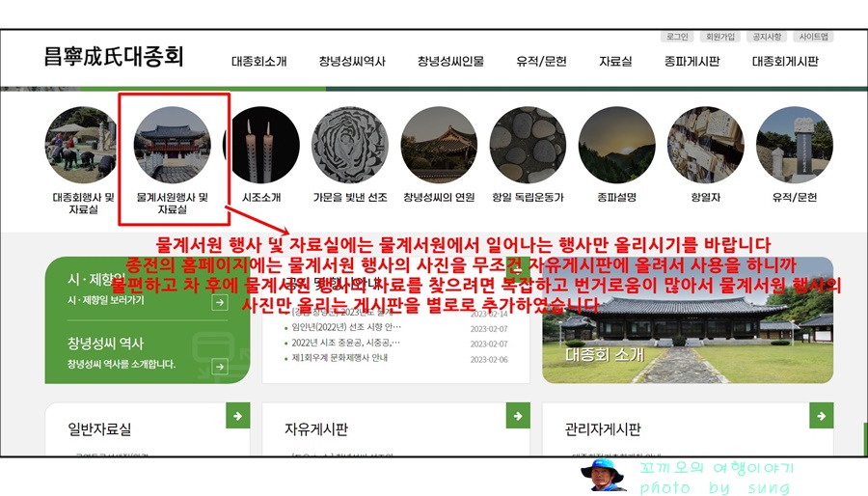
Task: Open 가문을 빛낸 선조 circle icon
Action: click(x=350, y=145)
